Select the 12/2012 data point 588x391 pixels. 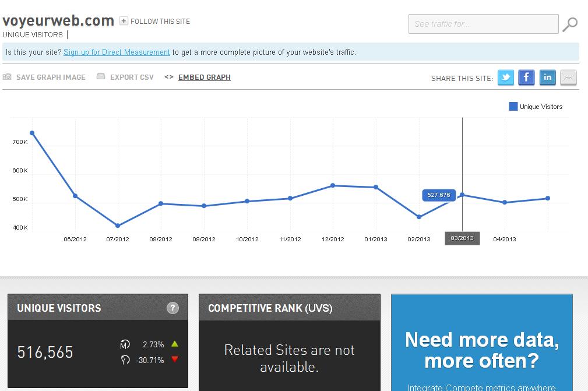(x=333, y=185)
